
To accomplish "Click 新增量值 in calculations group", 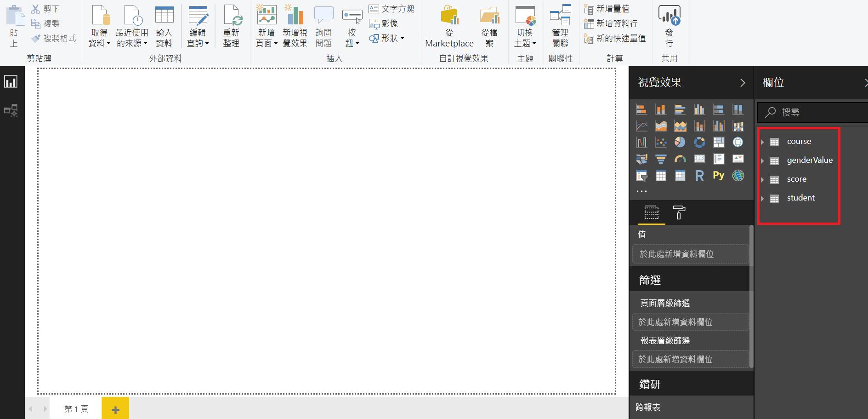I will click(x=607, y=9).
